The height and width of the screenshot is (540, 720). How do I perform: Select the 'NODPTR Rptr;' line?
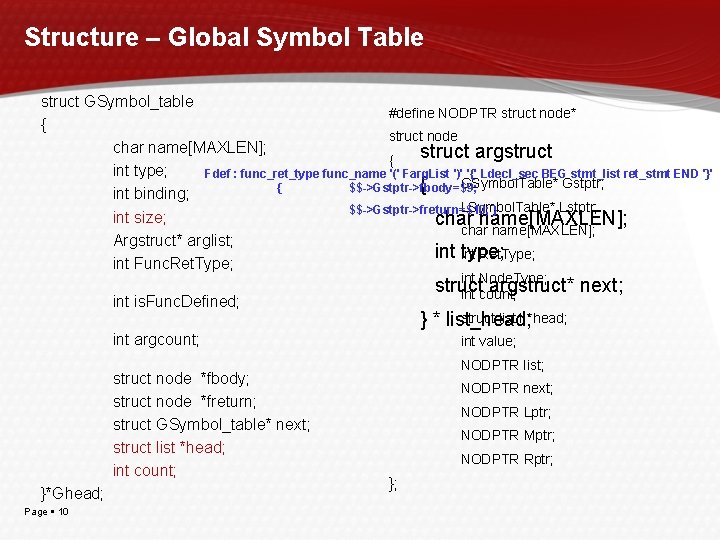point(506,459)
